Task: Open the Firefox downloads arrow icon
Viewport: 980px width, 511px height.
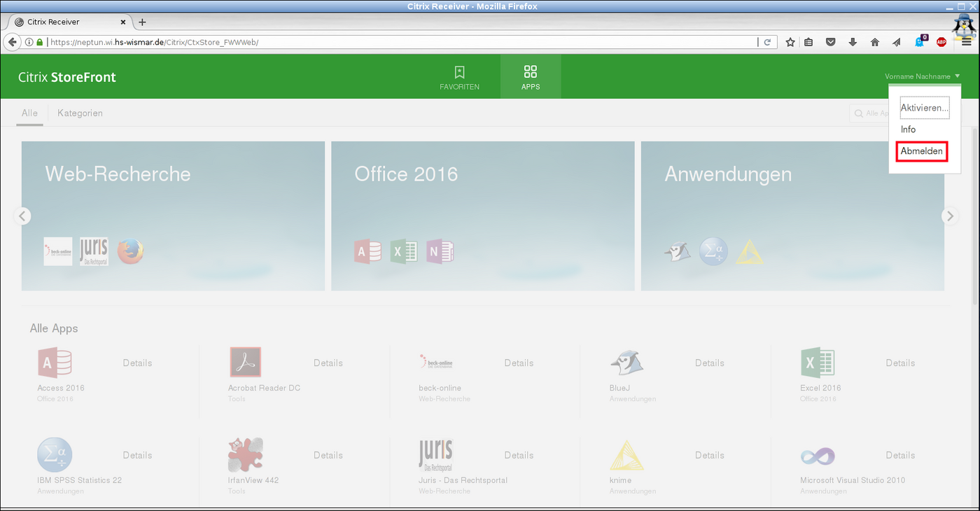Action: [x=853, y=42]
